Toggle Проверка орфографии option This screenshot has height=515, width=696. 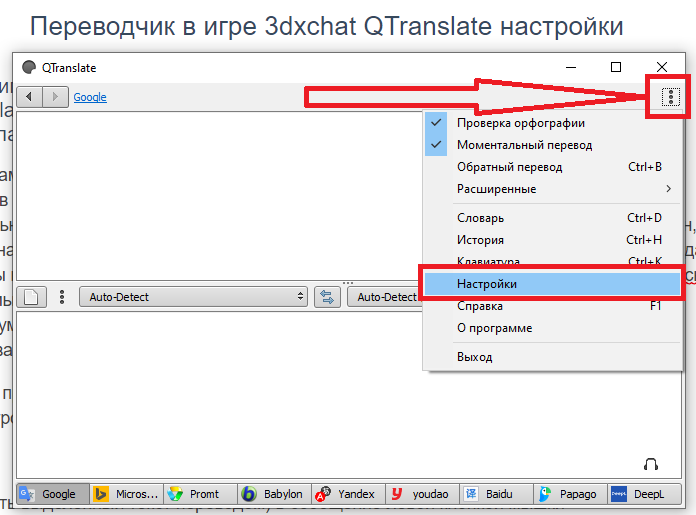(x=553, y=123)
